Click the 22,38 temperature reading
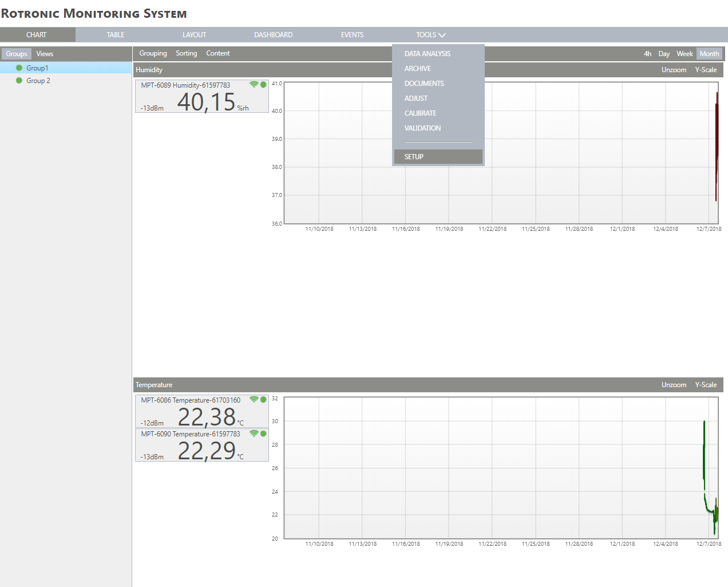The width and height of the screenshot is (728, 587). click(x=206, y=417)
